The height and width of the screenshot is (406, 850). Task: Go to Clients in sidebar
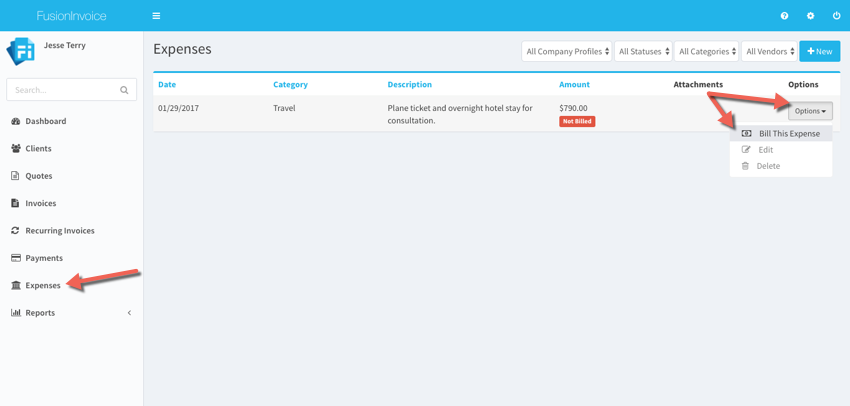tap(38, 148)
